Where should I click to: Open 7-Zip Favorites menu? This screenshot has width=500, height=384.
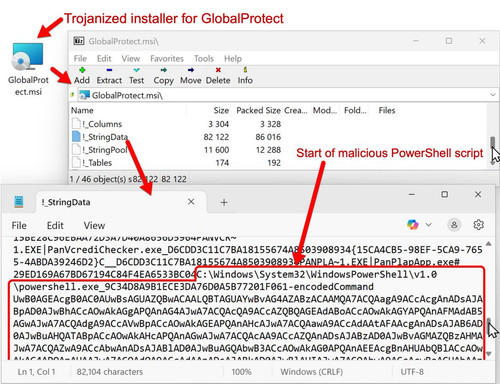[167, 59]
